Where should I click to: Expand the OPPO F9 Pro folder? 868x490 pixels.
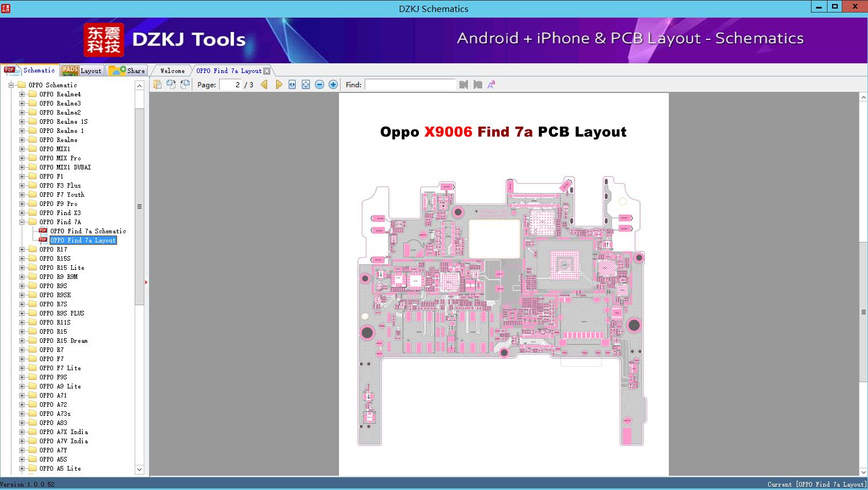22,204
